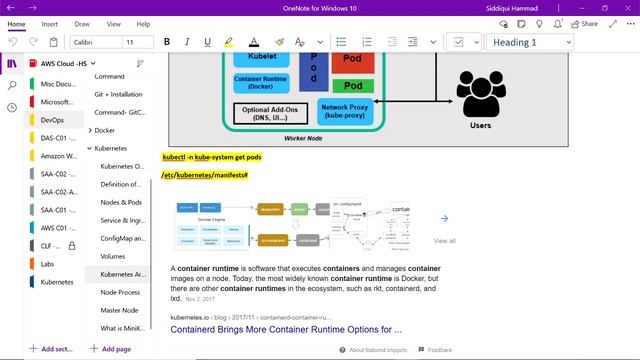This screenshot has height=360, width=640.
Task: Add a new section
Action: coord(51,349)
